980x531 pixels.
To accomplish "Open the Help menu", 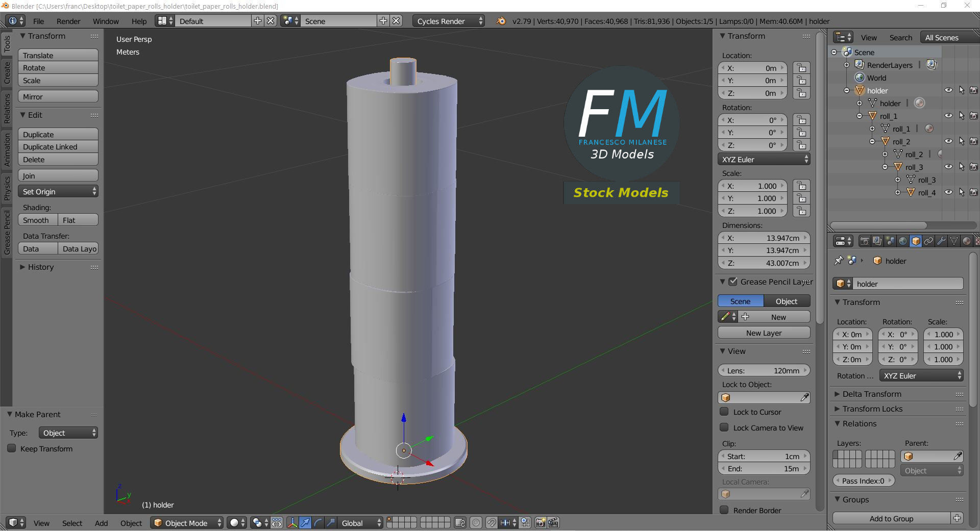I will 139,21.
